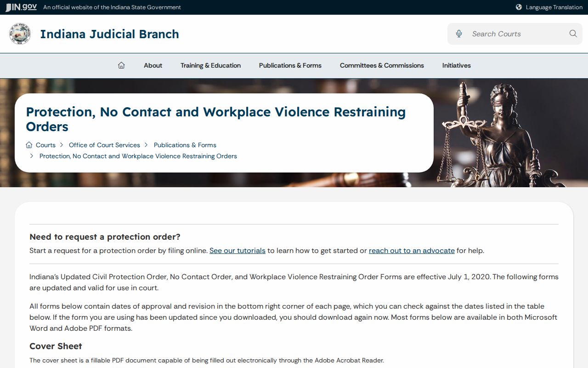Open the Training & Education menu

click(x=210, y=65)
